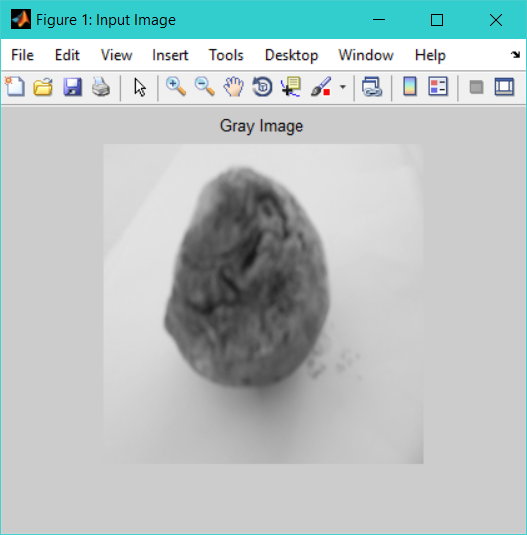
Task: Open a file using the folder icon
Action: 43,87
